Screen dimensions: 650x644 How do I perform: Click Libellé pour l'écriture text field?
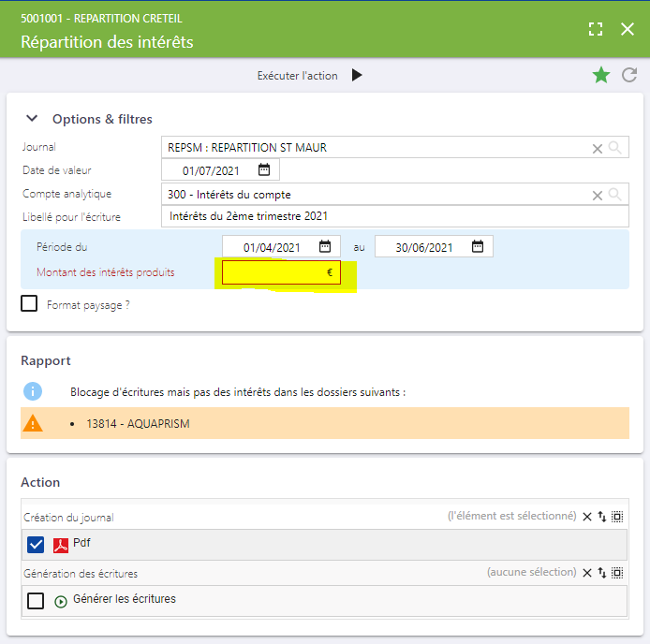[395, 216]
